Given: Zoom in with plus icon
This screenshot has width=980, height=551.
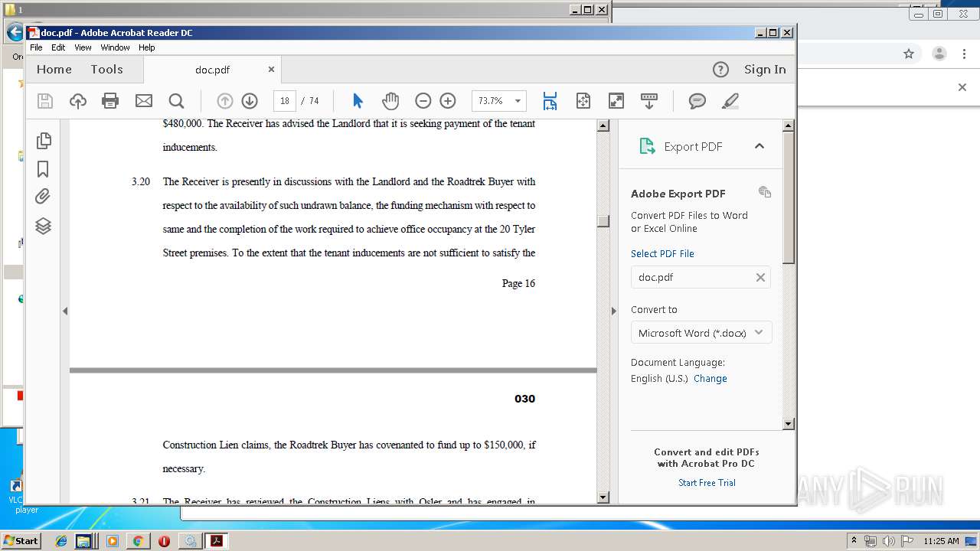Looking at the screenshot, I should point(448,101).
